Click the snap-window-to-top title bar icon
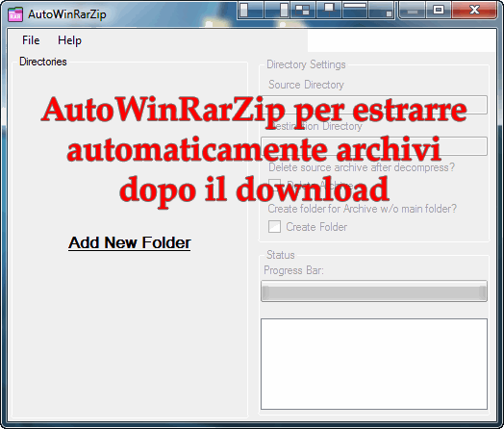This screenshot has width=504, height=429. coord(355,10)
